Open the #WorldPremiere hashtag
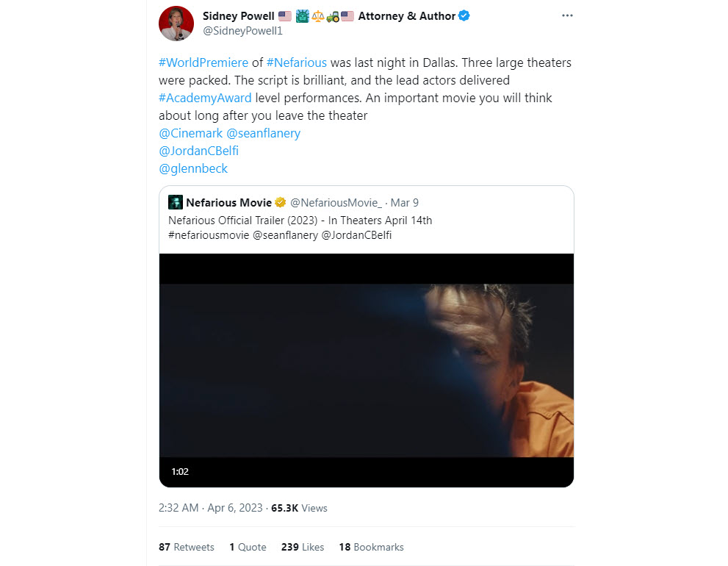 tap(203, 62)
